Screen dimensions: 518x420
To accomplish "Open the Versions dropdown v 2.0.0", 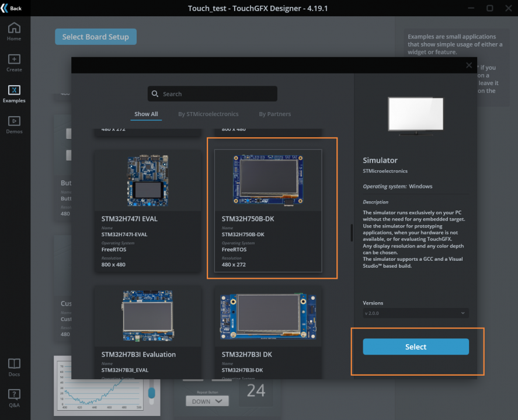I will tap(416, 313).
